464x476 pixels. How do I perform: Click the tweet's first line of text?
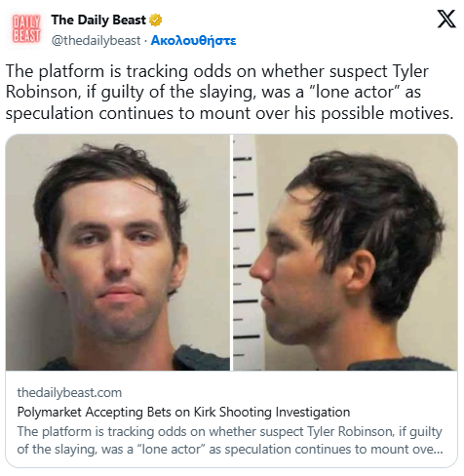coord(217,71)
